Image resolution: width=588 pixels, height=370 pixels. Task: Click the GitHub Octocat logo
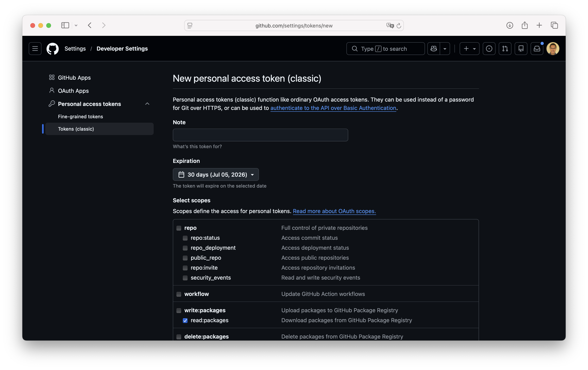[x=52, y=49]
